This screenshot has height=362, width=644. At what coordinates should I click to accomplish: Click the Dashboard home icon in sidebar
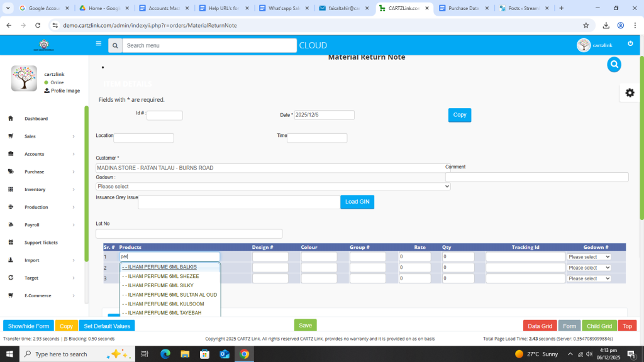(x=11, y=119)
